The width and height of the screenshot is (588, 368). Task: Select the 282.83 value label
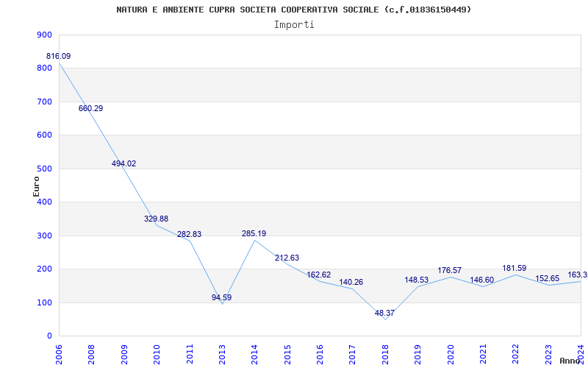click(189, 234)
